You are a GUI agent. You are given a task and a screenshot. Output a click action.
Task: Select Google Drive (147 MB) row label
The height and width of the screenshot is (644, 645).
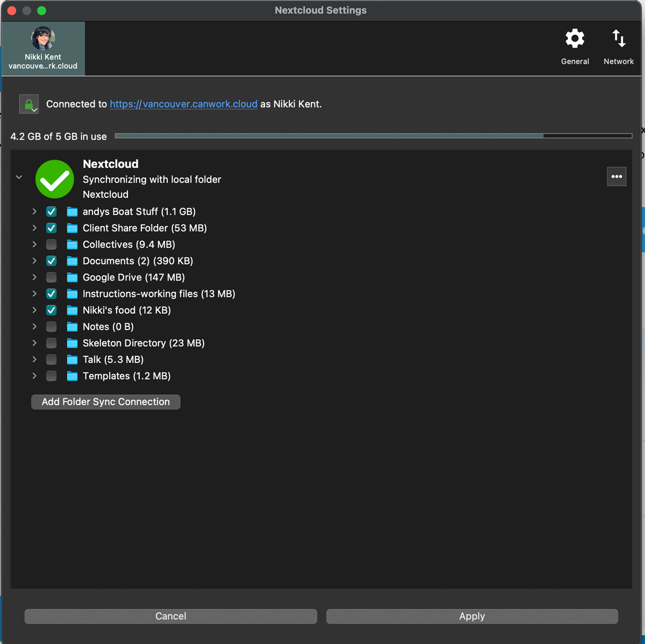[x=134, y=277]
